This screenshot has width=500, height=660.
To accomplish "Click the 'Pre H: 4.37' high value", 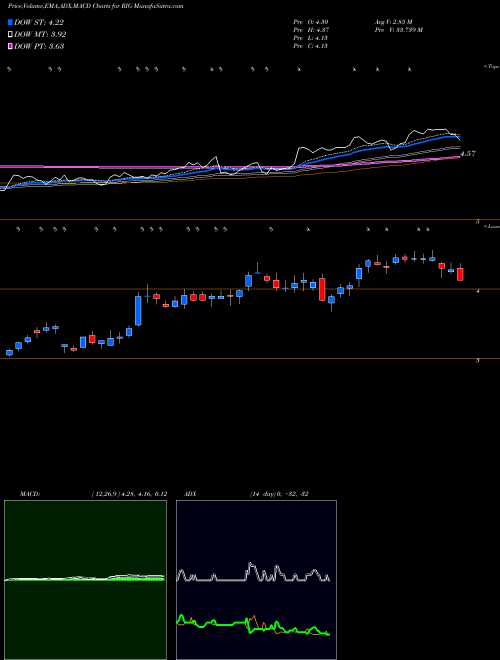I will tap(311, 30).
